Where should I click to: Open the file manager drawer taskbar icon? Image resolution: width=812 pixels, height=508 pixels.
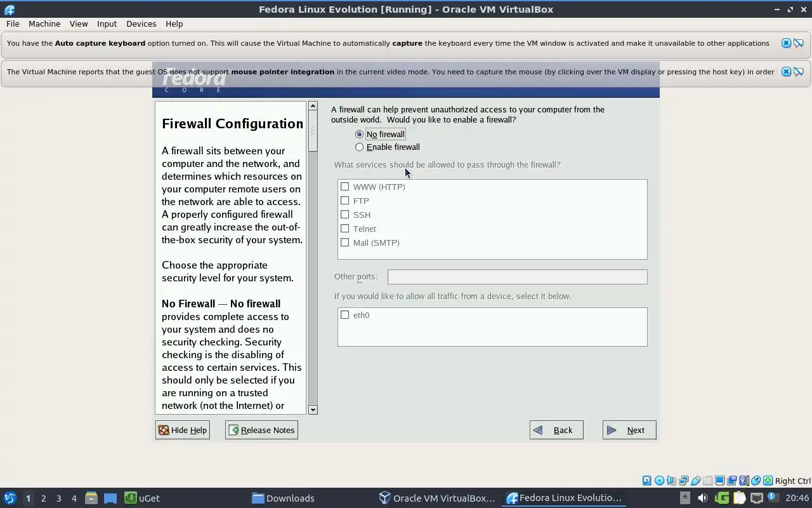pos(91,498)
